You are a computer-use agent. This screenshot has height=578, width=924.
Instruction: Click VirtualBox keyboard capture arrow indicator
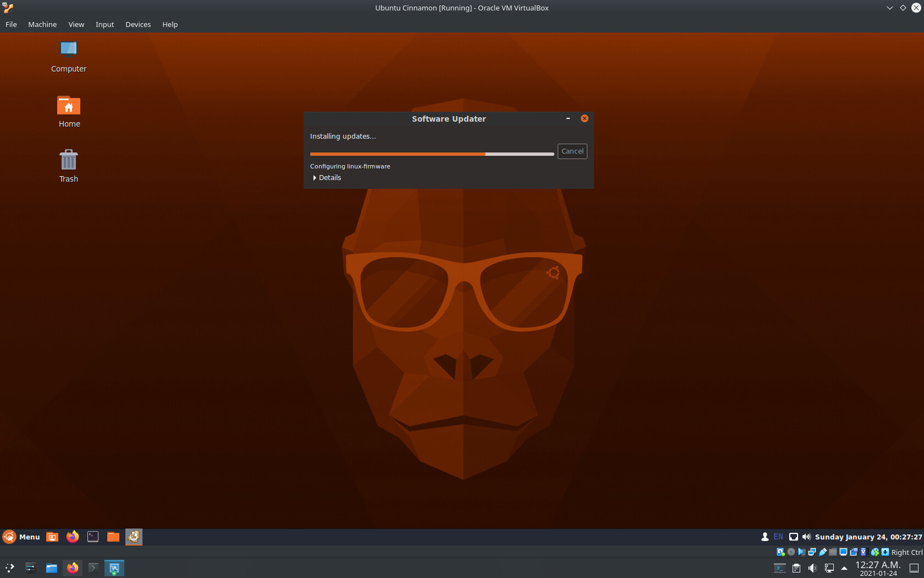point(885,552)
